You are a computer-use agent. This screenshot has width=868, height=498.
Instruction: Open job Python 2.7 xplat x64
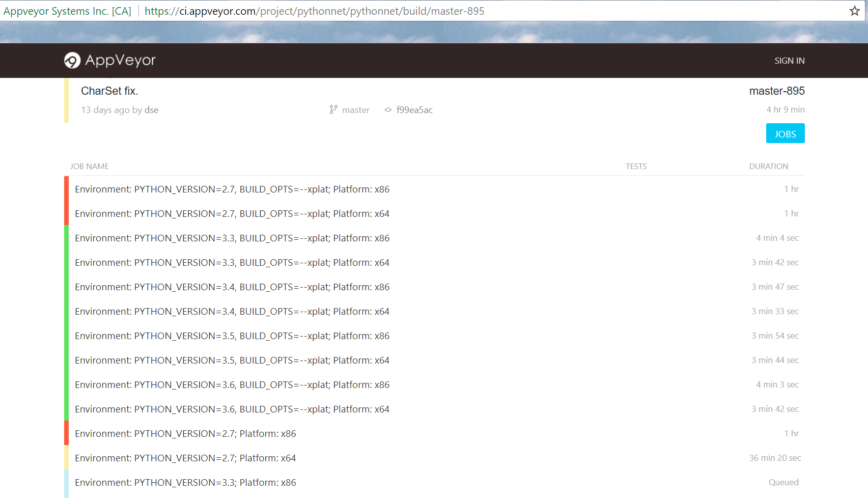232,214
